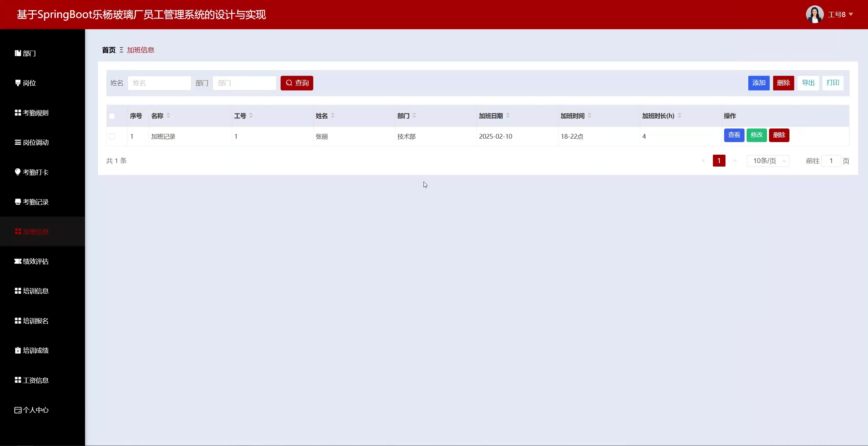
Task: Check the 加班记录 row checkbox
Action: click(x=112, y=136)
